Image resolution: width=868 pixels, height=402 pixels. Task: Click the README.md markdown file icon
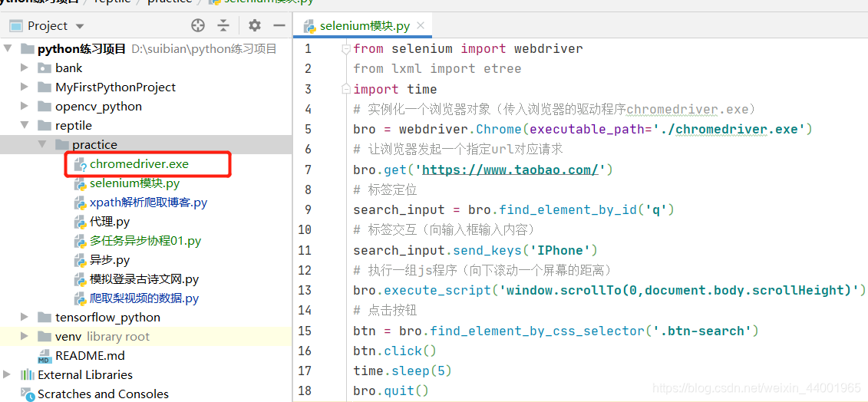click(45, 355)
